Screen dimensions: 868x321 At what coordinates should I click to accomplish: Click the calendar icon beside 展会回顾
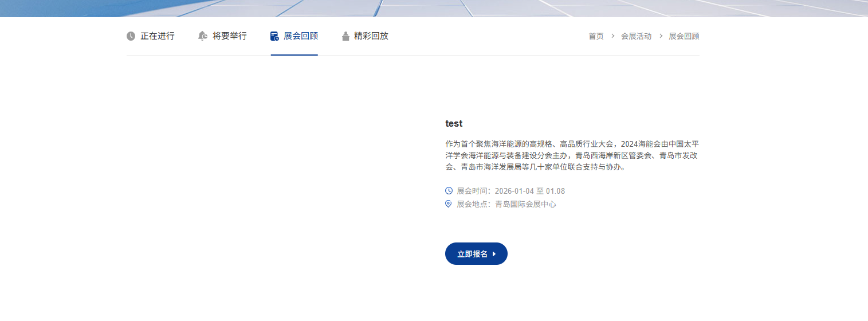click(x=274, y=36)
